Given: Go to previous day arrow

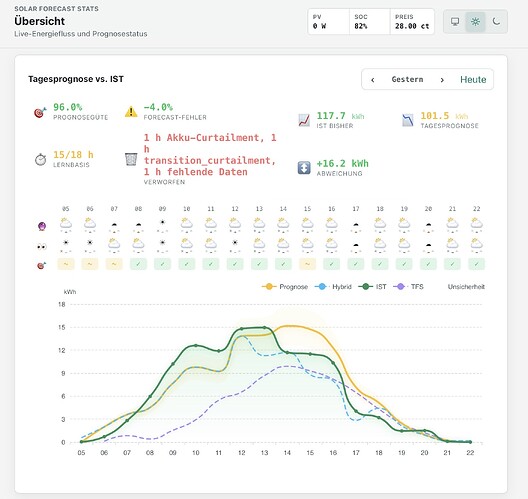Looking at the screenshot, I should pos(373,80).
